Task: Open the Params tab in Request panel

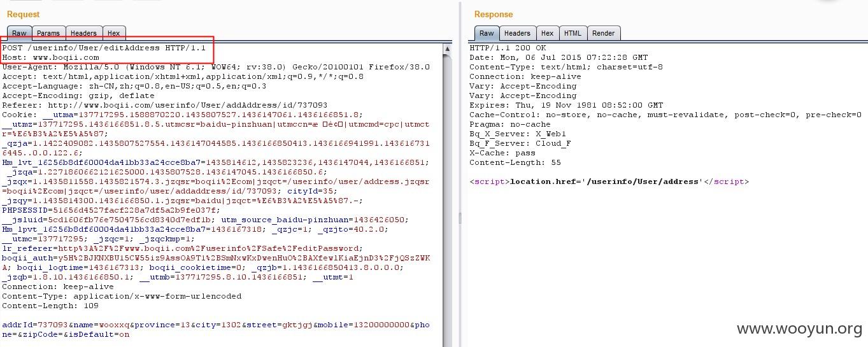Action: (x=48, y=33)
